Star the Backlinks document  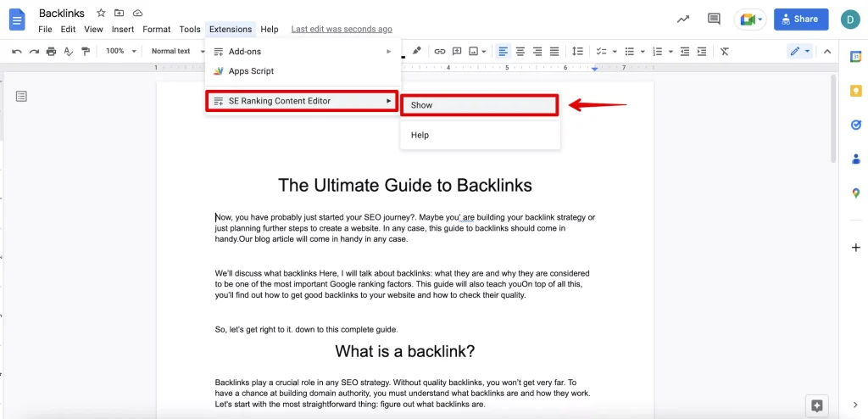point(101,14)
